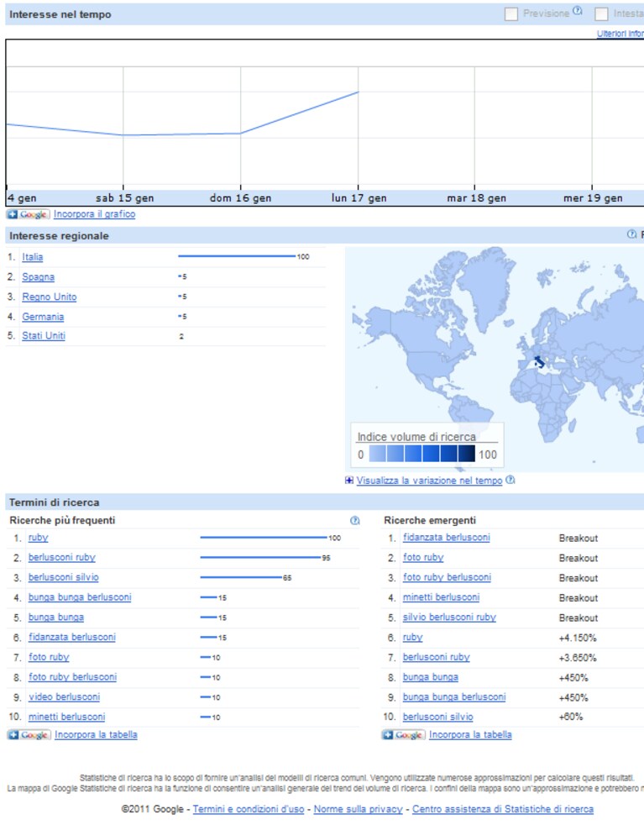Open foto ruby in Ricerche emergenti
The image size is (644, 825).
[x=423, y=558]
